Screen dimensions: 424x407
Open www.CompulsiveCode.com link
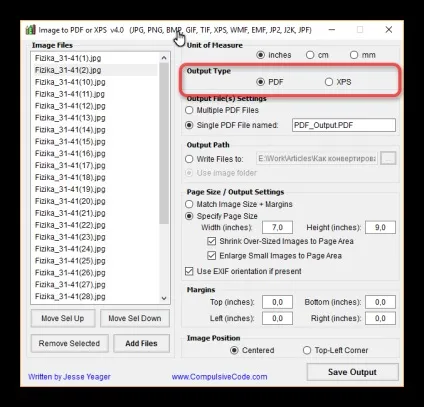coord(219,377)
